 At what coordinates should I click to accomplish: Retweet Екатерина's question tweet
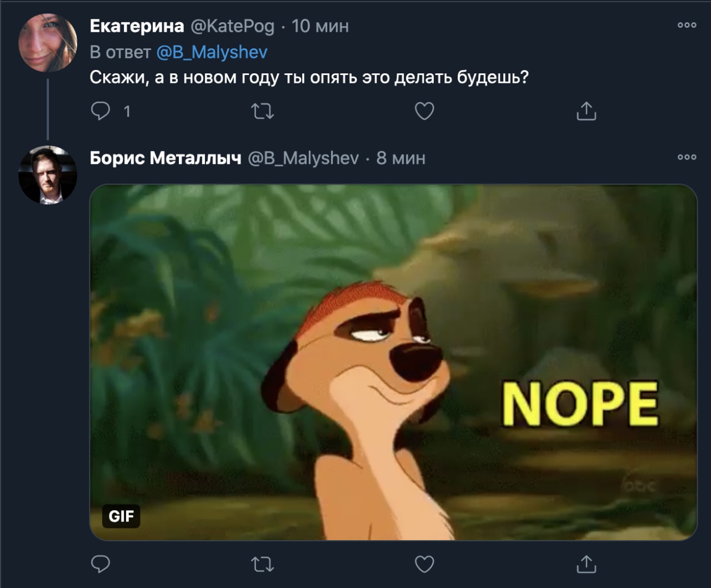pyautogui.click(x=262, y=112)
